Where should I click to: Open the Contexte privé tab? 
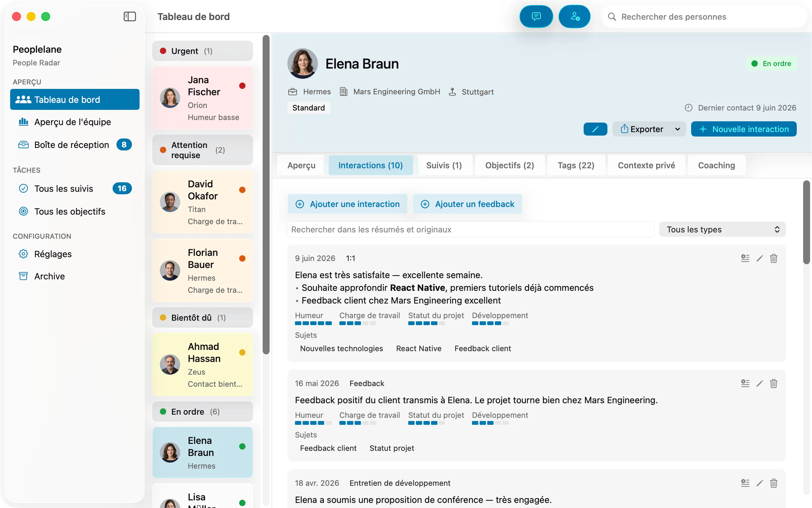(646, 165)
